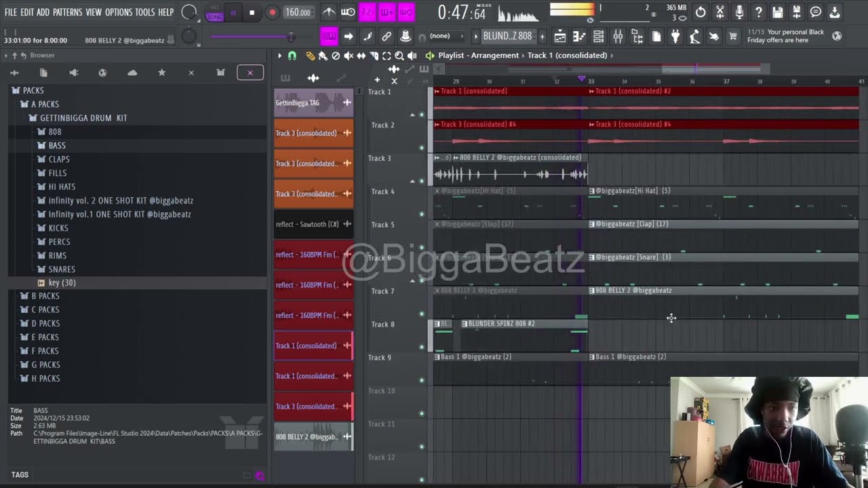The height and width of the screenshot is (488, 868).
Task: Click the cloud icon in browser tabs
Action: point(132,73)
